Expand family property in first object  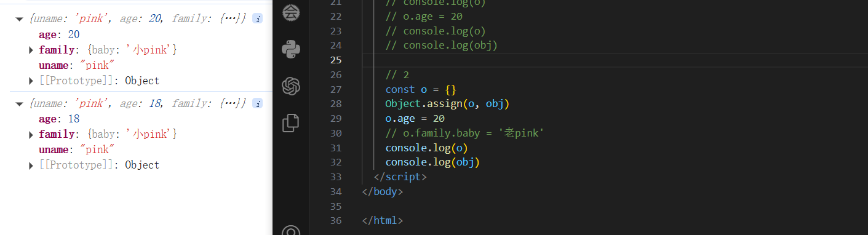click(x=31, y=50)
